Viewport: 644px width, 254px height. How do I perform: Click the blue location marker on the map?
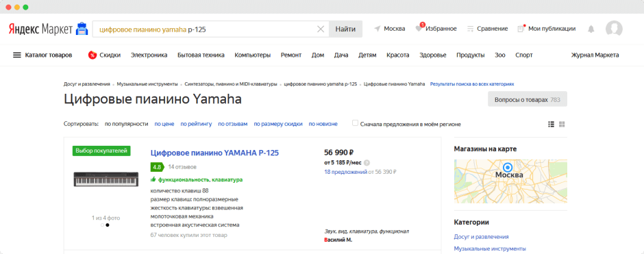(x=508, y=167)
